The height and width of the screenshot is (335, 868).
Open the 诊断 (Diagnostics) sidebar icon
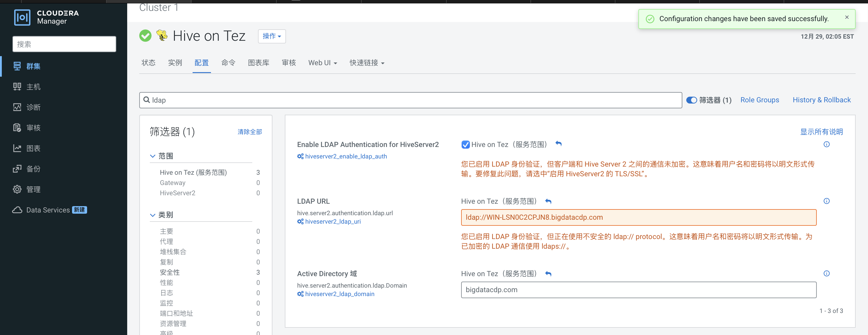click(33, 107)
